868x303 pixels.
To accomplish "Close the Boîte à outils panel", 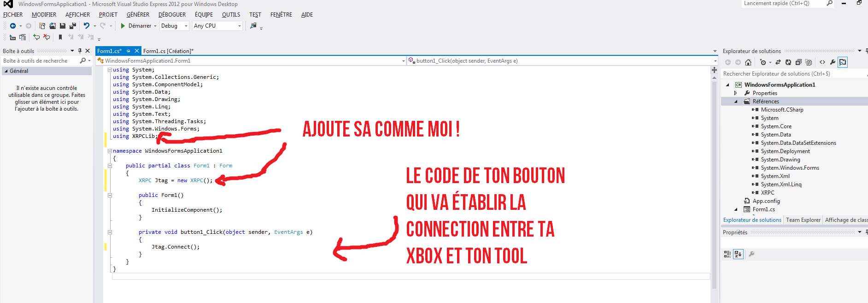I will [88, 51].
